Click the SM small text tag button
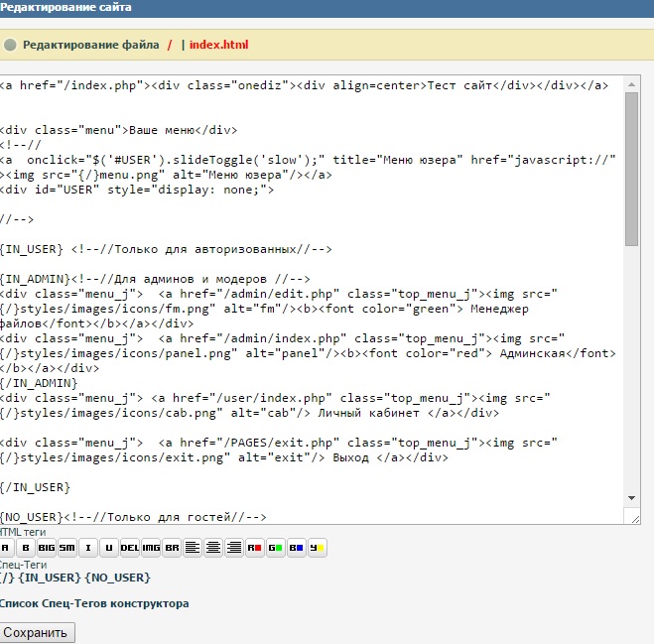Image resolution: width=654 pixels, height=644 pixels. click(x=66, y=548)
